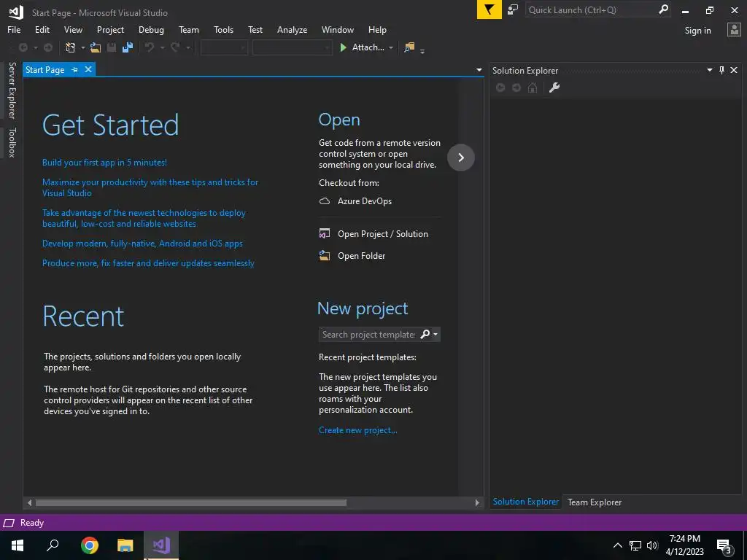Expand the project template search options dropdown
The width and height of the screenshot is (747, 560).
click(436, 334)
